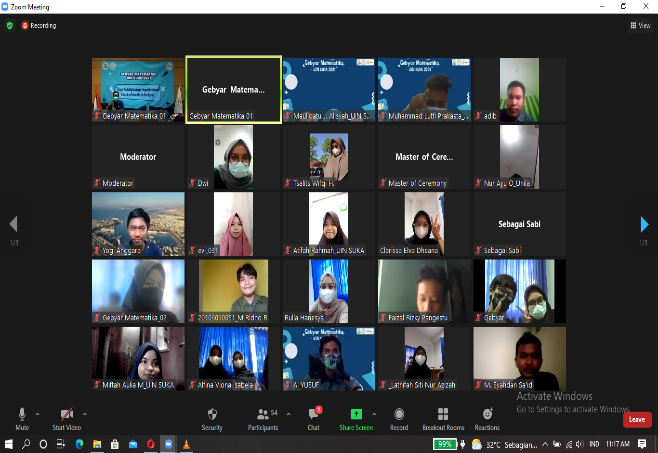The width and height of the screenshot is (658, 453).
Task: Switch to Zoom taskbar icon
Action: 169,444
